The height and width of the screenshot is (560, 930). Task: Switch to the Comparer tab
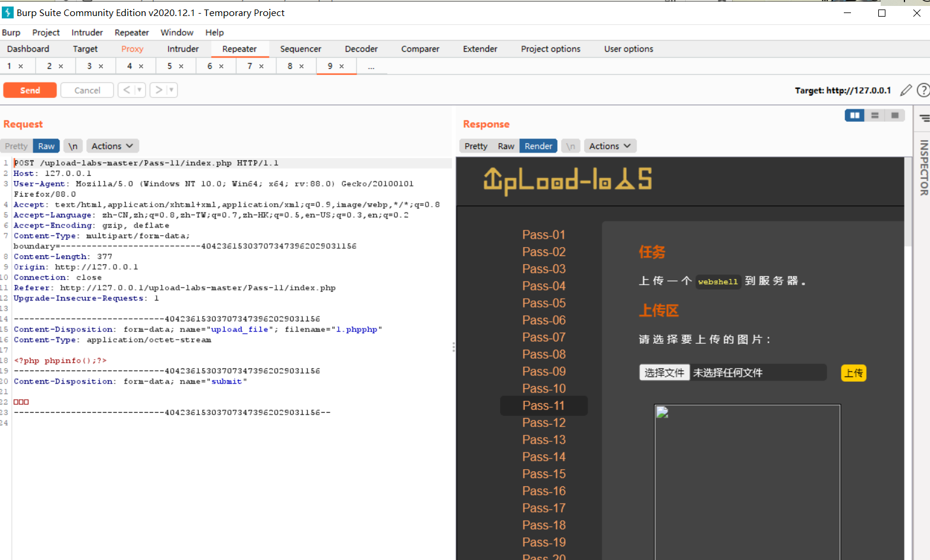(x=420, y=49)
